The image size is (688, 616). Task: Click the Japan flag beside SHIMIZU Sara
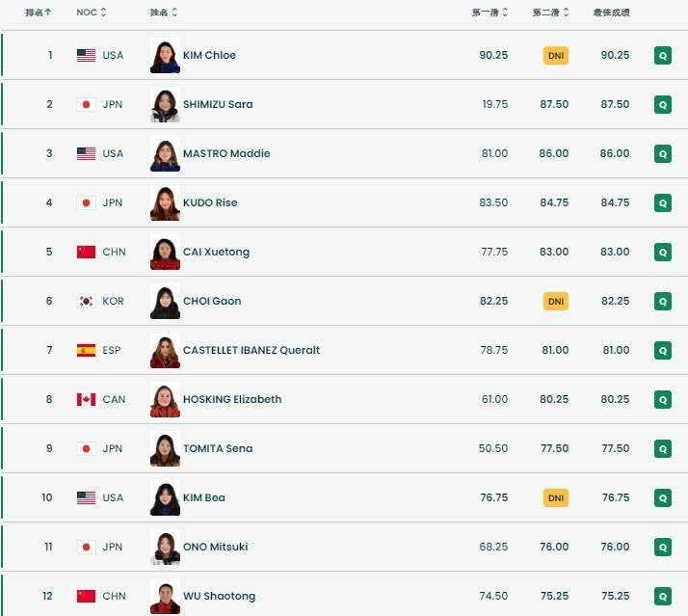click(87, 104)
